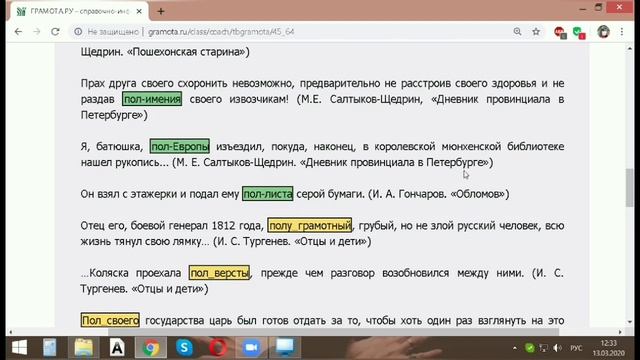640x360 pixels.
Task: Click the horizontal scroll left arrow
Action: tap(11, 332)
